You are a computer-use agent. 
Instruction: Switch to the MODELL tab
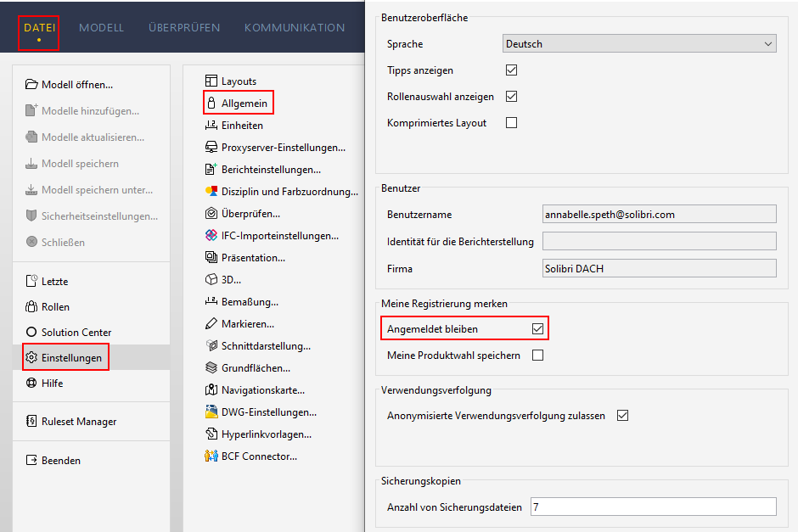click(x=101, y=27)
